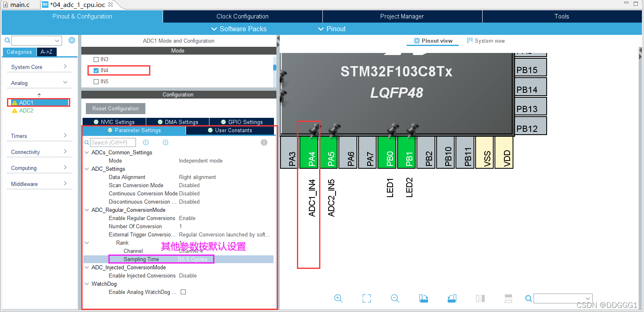This screenshot has height=312, width=644.
Task: Open the parameter info icon
Action: pos(264,142)
